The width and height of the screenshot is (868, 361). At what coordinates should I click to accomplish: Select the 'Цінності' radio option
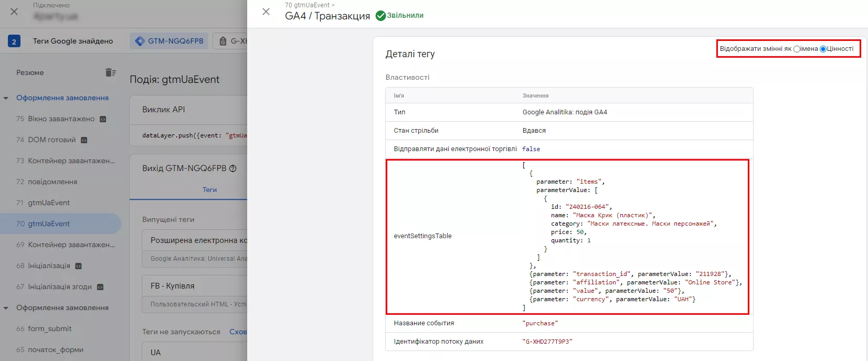point(823,49)
